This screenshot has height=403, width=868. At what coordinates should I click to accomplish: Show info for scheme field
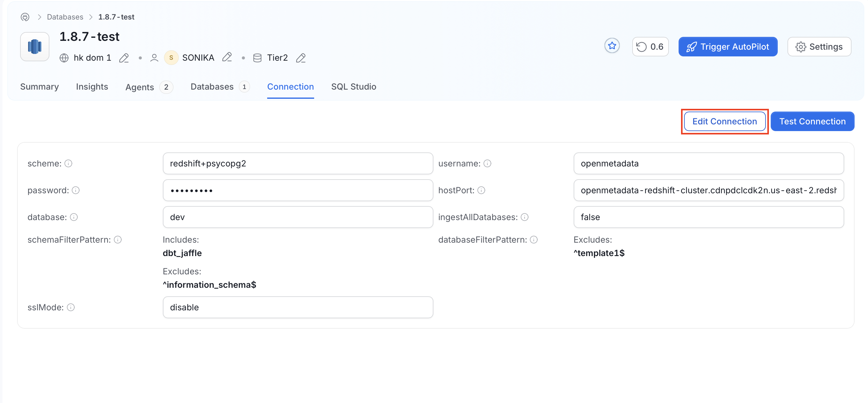click(x=68, y=164)
